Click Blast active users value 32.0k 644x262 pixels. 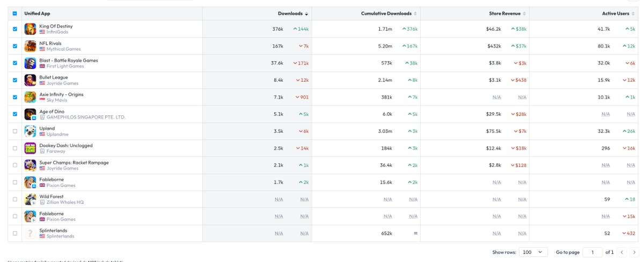[x=603, y=63]
